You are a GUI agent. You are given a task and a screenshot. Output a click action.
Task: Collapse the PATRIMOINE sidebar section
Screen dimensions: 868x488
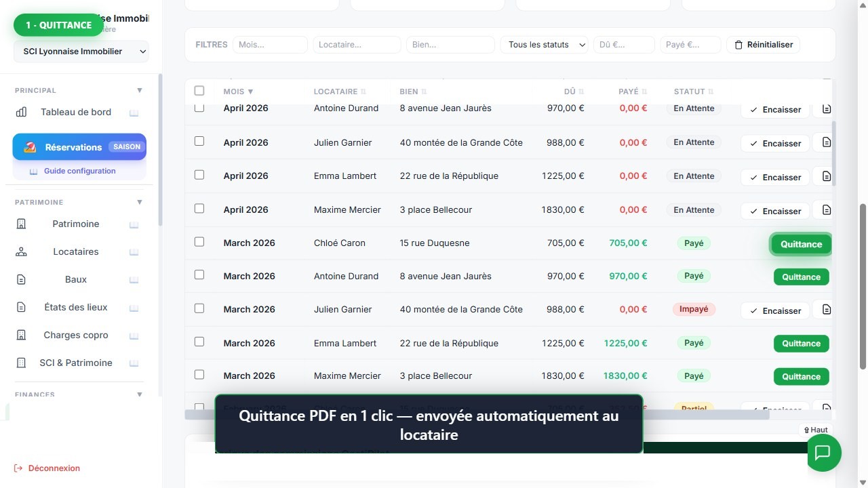pos(140,202)
